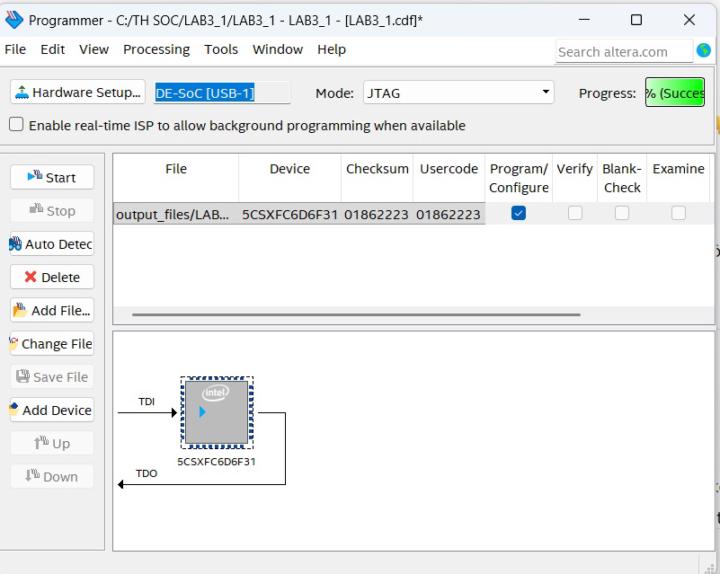Click the Save File button
Viewport: 720px width, 574px height.
(x=52, y=377)
